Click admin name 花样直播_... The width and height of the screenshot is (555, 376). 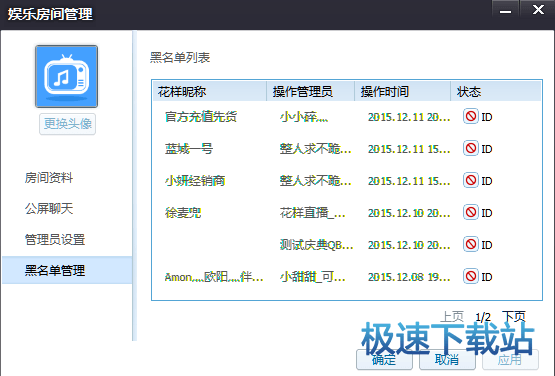pos(312,213)
